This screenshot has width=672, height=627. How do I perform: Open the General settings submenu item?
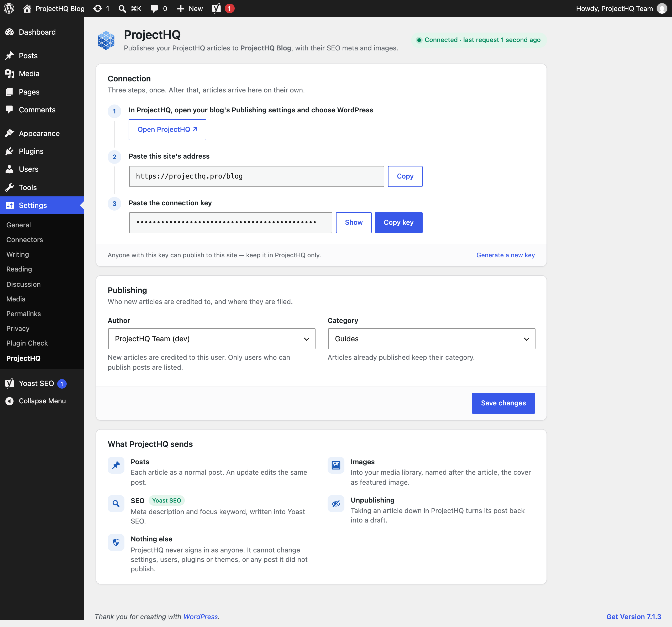(19, 225)
